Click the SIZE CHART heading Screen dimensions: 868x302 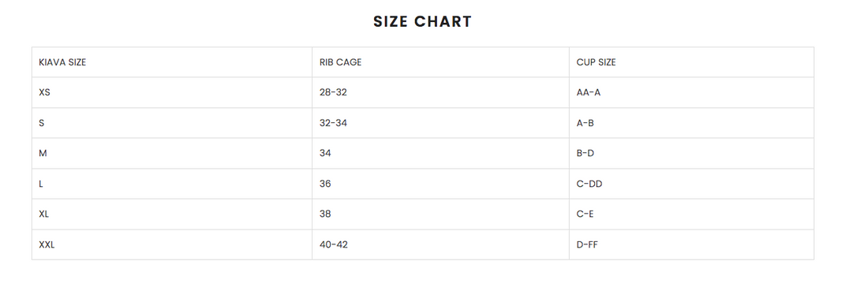pyautogui.click(x=422, y=21)
